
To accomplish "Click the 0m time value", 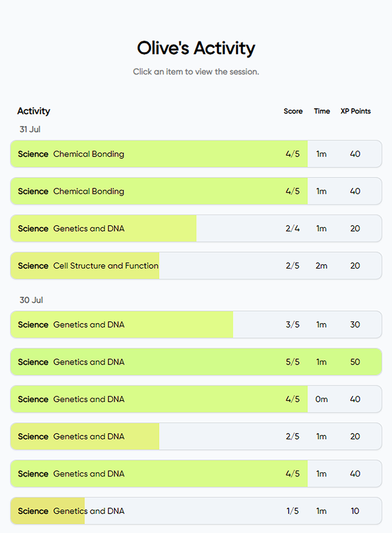I will coord(321,399).
